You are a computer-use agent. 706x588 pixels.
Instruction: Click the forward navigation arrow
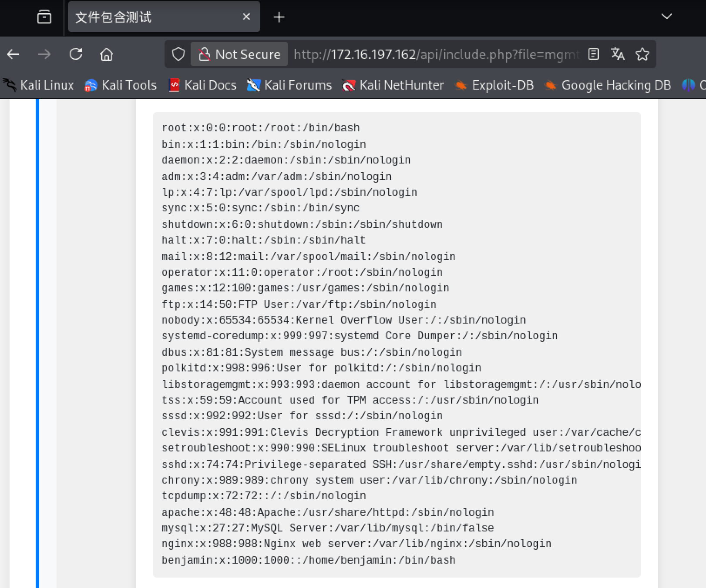click(x=44, y=54)
